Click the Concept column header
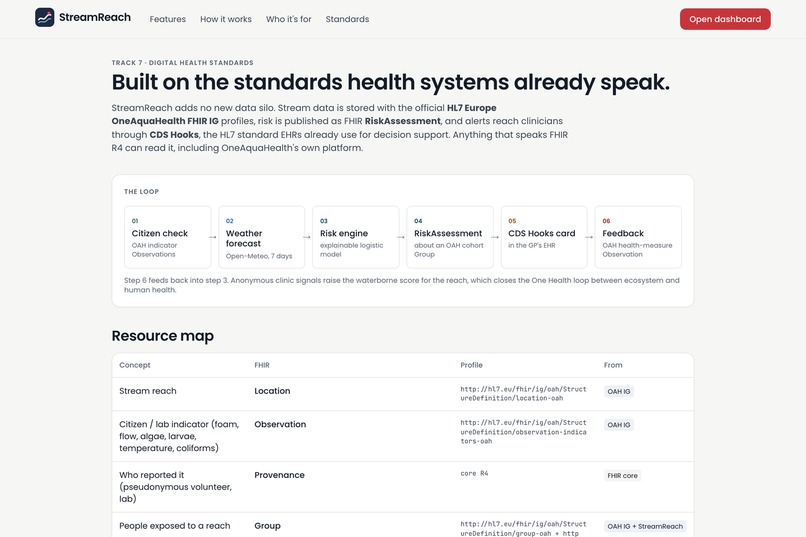The image size is (806, 537). coord(135,365)
